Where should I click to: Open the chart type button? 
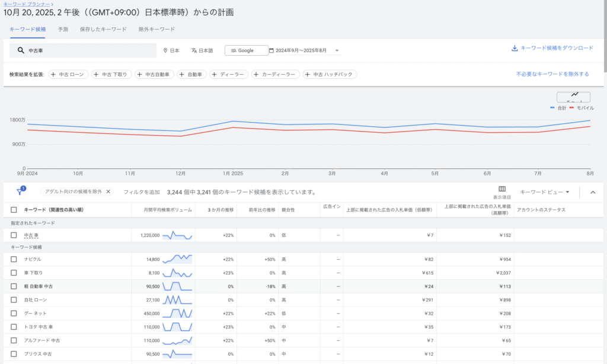tap(573, 97)
